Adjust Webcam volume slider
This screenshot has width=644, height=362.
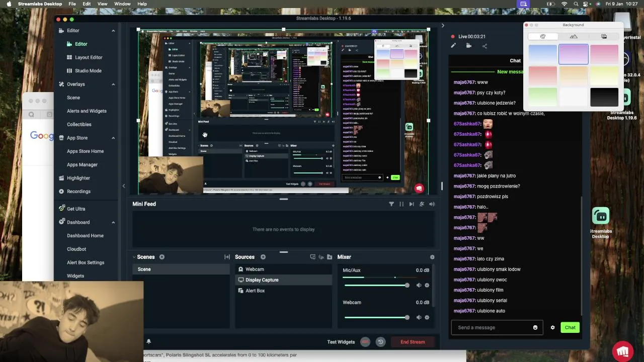coord(376,317)
